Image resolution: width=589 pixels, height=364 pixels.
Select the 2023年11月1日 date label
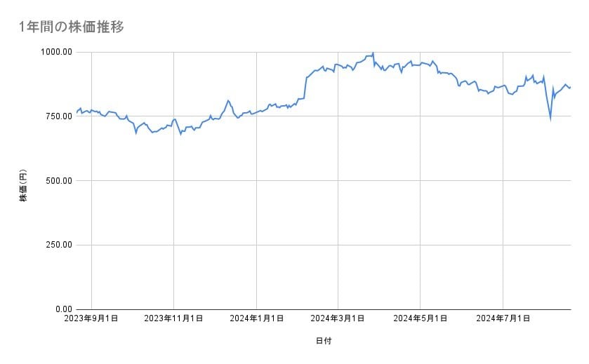point(173,318)
